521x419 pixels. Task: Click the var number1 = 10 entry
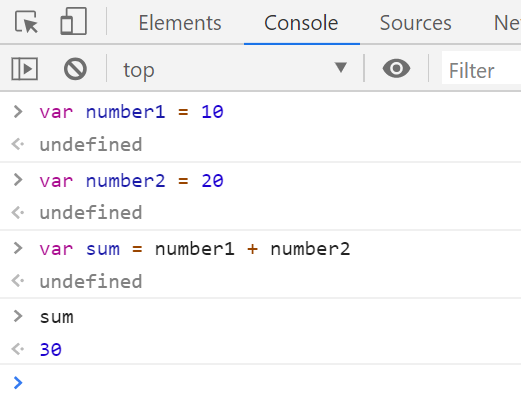click(x=131, y=112)
